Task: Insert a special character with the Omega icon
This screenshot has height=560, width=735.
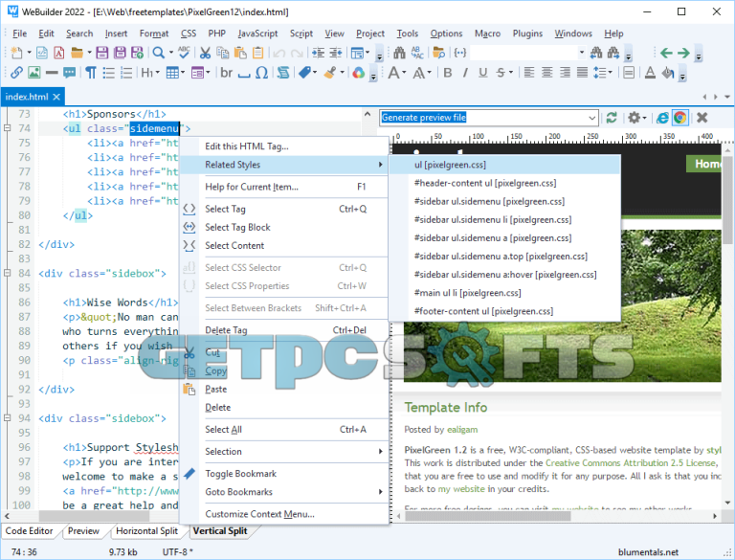Action: click(x=261, y=73)
